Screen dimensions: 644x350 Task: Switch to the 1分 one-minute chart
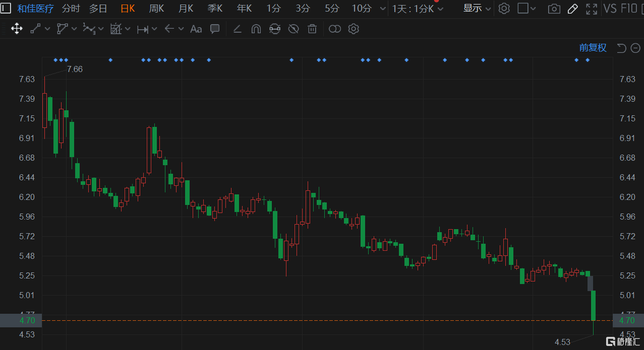(274, 9)
